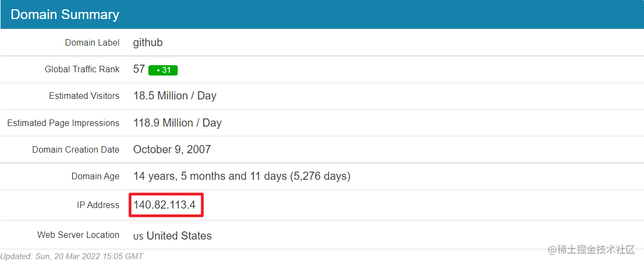Image resolution: width=644 pixels, height=264 pixels.
Task: Click the United States server location
Action: (x=179, y=236)
